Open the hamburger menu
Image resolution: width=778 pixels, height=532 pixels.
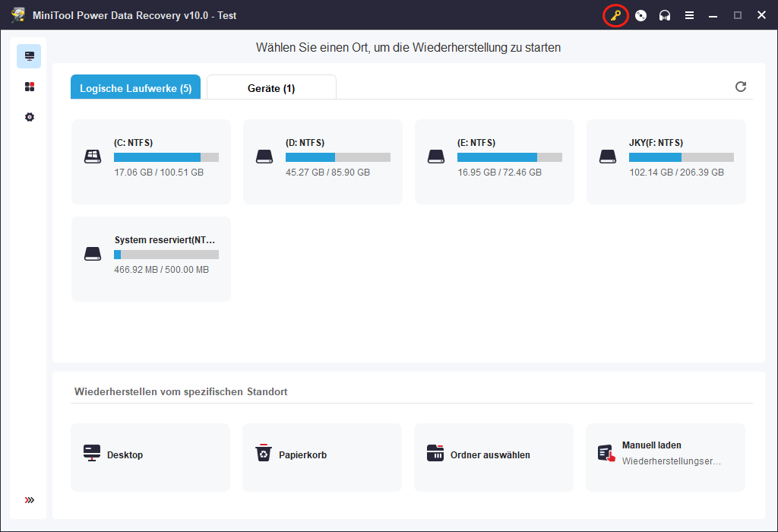click(689, 15)
